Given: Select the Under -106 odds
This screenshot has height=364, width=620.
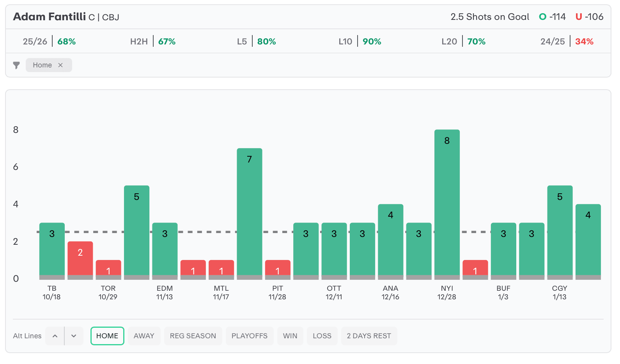Looking at the screenshot, I should (x=589, y=17).
